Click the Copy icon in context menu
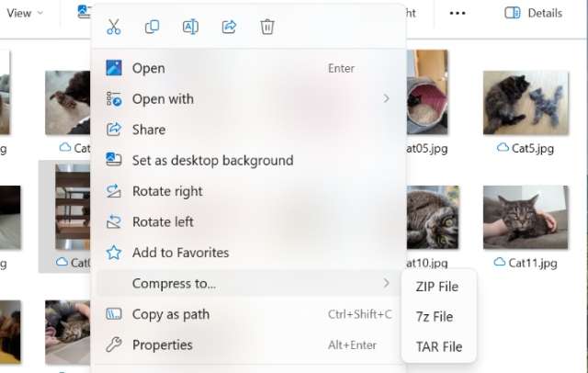588x373 pixels. (x=153, y=27)
